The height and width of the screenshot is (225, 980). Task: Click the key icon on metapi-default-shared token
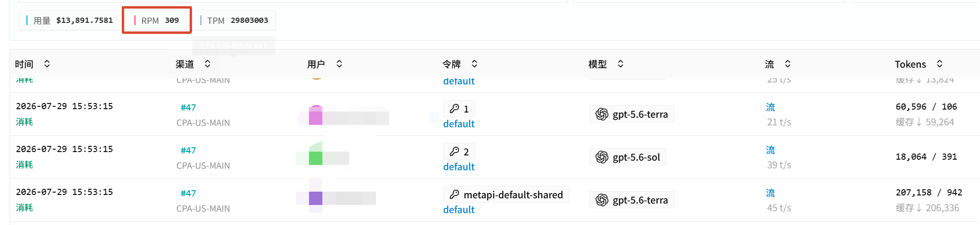point(454,194)
